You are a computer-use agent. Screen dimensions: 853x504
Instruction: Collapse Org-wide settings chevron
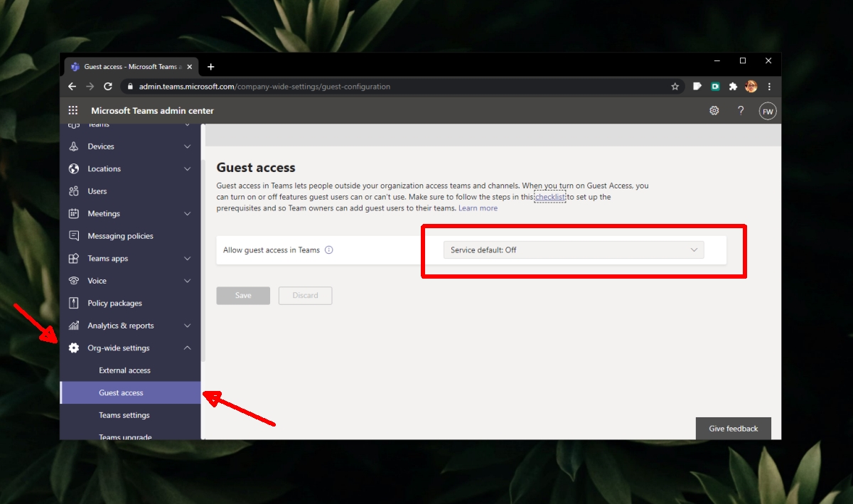188,348
